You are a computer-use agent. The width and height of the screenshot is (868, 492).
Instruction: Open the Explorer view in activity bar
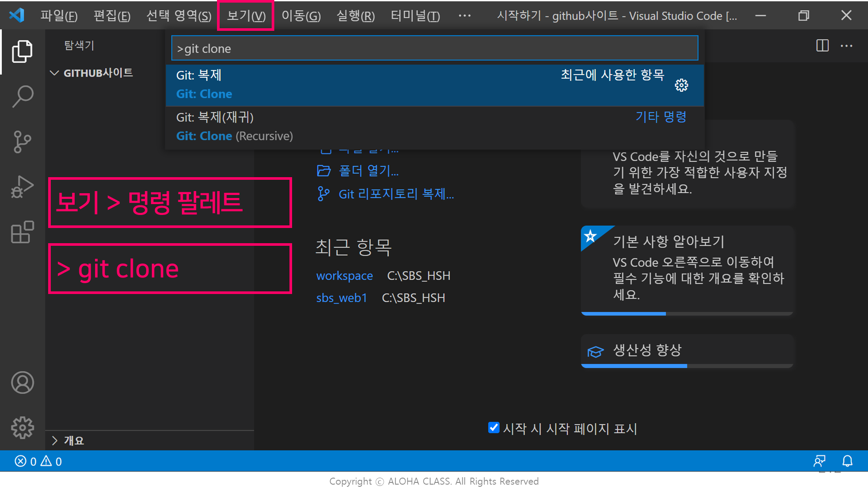[x=22, y=52]
